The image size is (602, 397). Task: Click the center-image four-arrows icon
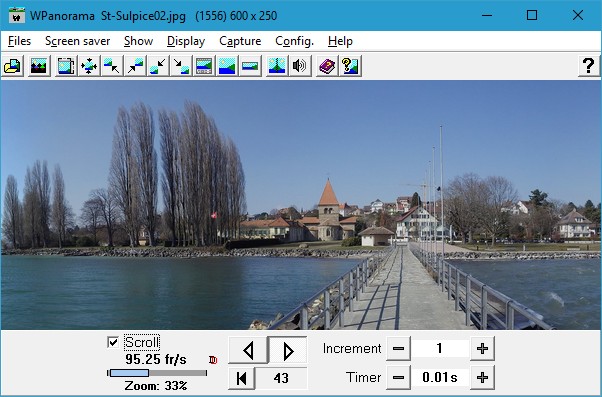tap(89, 66)
